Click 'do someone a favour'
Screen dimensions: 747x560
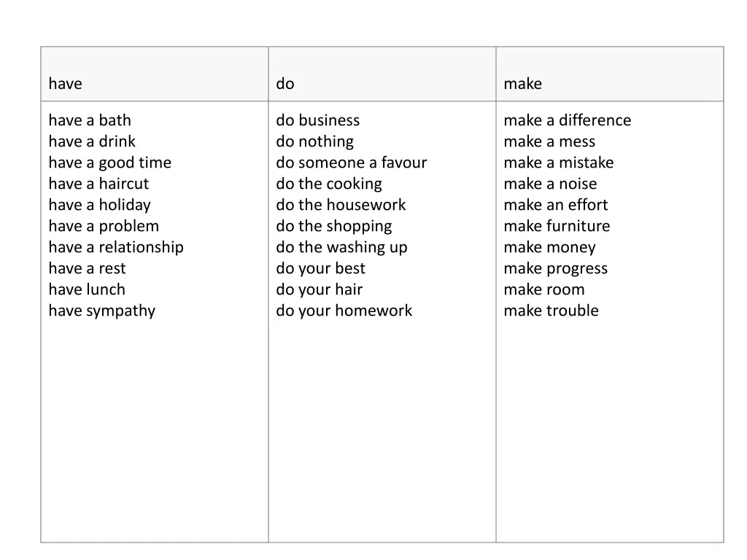click(351, 163)
